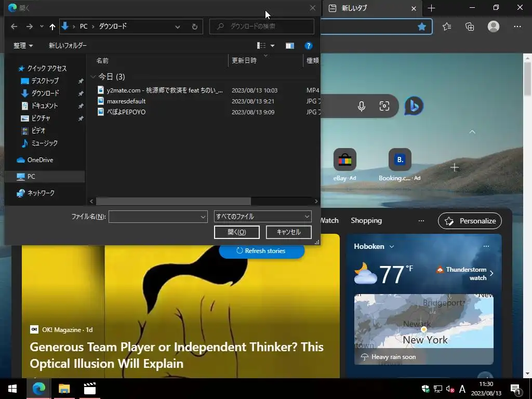Open ネットワーク in sidebar

(x=41, y=193)
